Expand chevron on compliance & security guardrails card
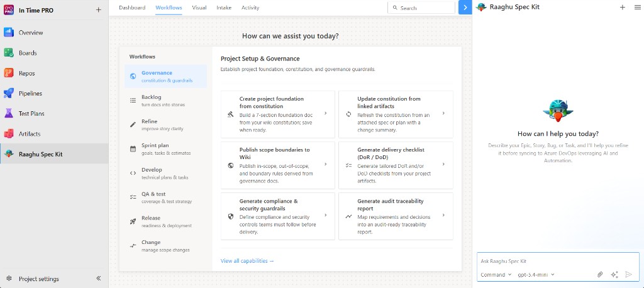The image size is (644, 288). pos(325,215)
